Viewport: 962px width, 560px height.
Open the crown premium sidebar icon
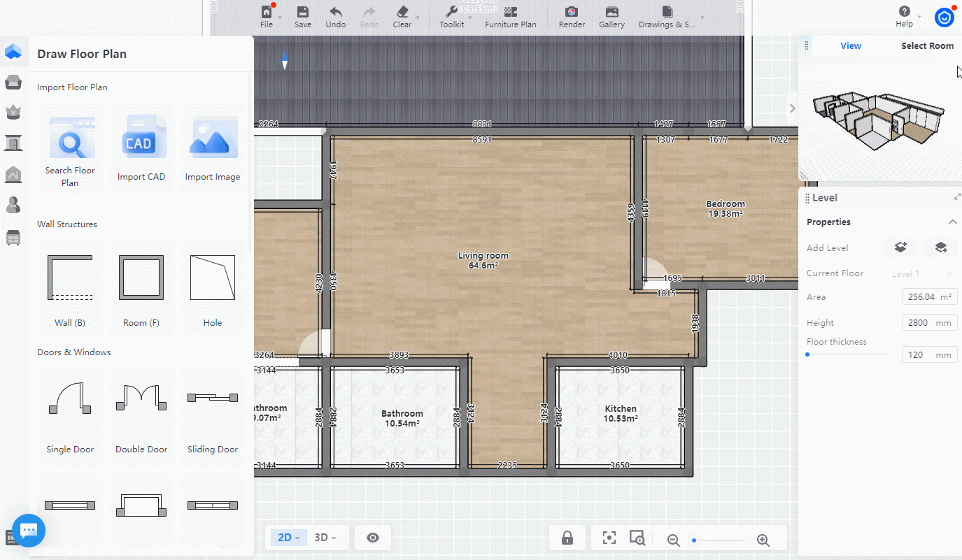coord(13,112)
